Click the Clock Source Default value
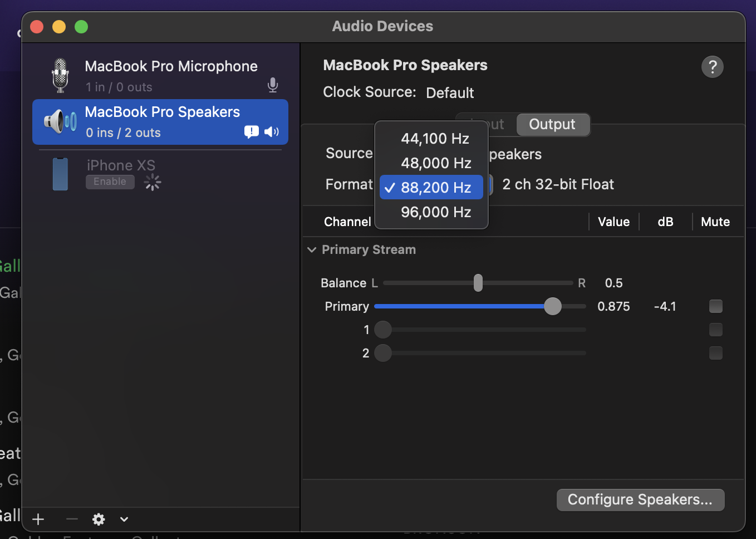Viewport: 756px width, 539px height. [450, 93]
